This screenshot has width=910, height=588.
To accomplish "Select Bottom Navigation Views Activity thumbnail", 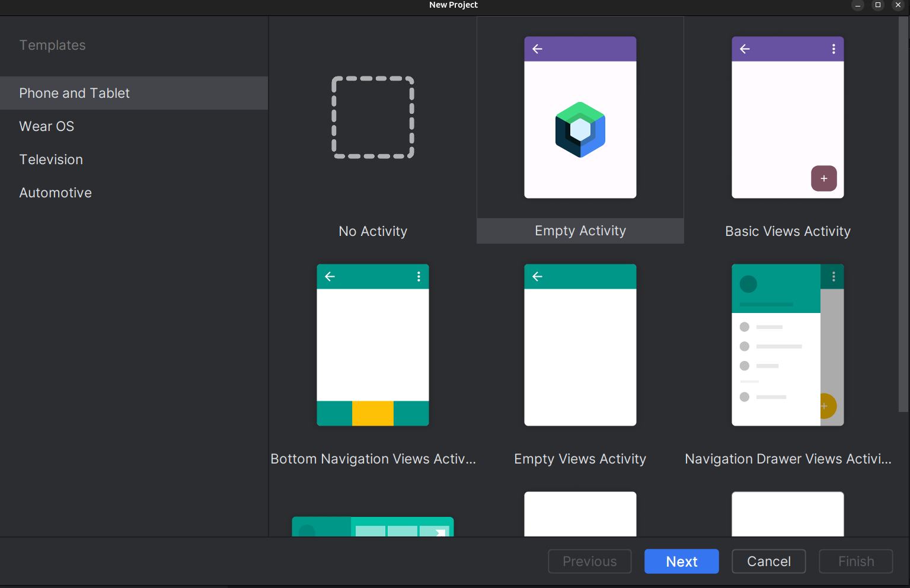I will (372, 345).
